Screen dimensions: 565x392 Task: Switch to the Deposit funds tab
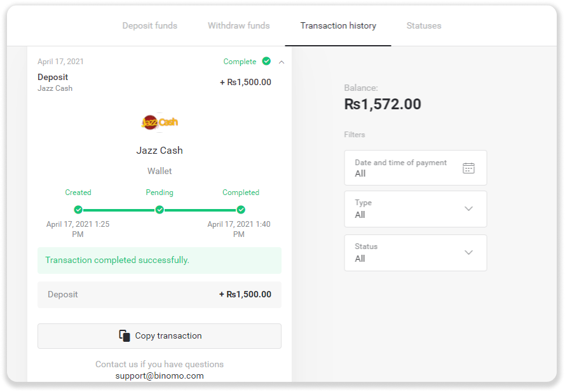coord(150,26)
